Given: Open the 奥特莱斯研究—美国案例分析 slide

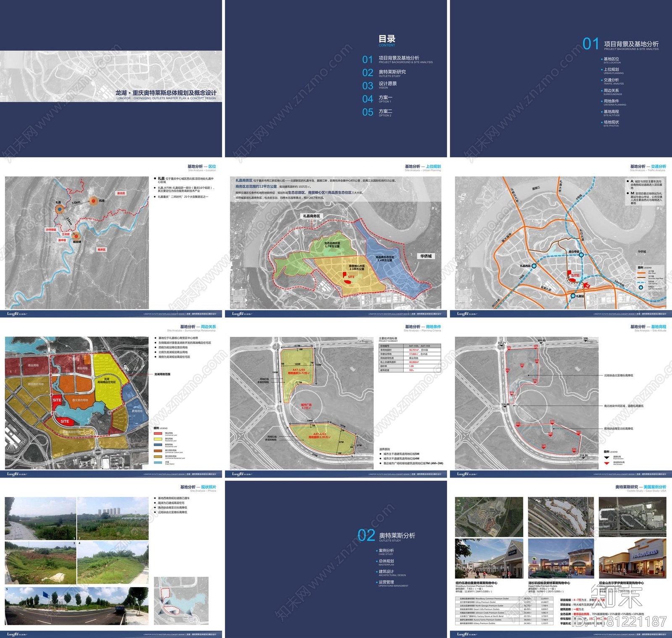Looking at the screenshot, I should tap(561, 559).
